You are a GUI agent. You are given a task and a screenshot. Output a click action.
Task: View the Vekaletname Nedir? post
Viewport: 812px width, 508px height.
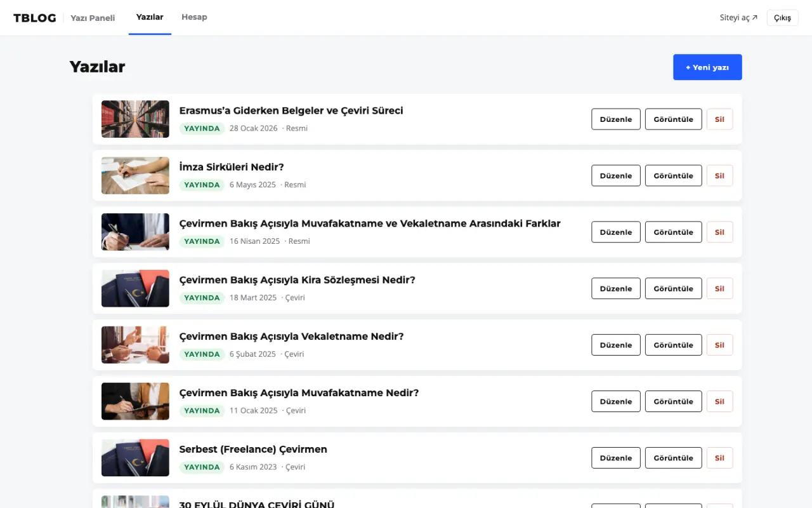[x=674, y=345]
